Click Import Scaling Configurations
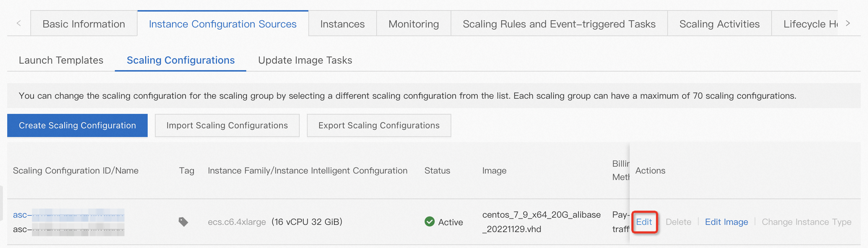Image resolution: width=868 pixels, height=248 pixels. tap(227, 125)
